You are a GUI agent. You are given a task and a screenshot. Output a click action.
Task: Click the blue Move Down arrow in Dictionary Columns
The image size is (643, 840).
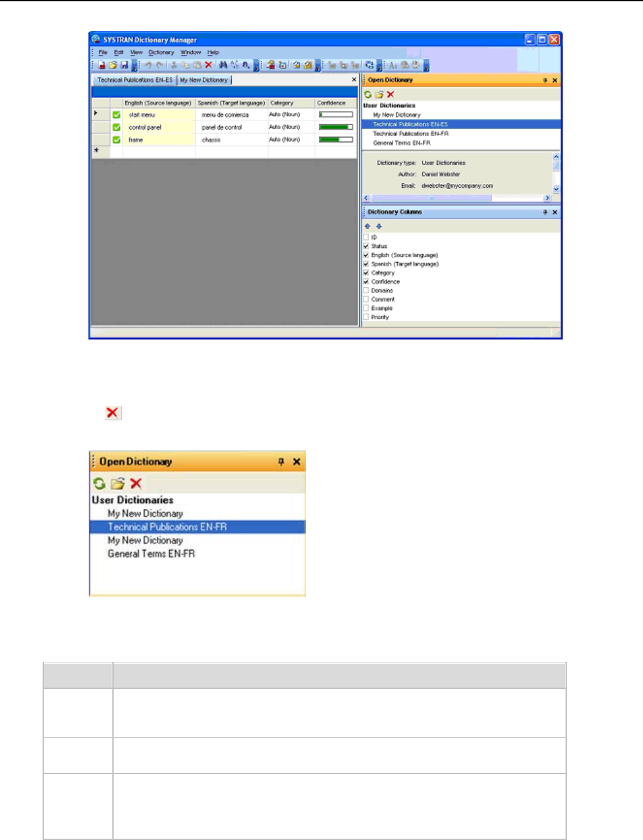(379, 227)
